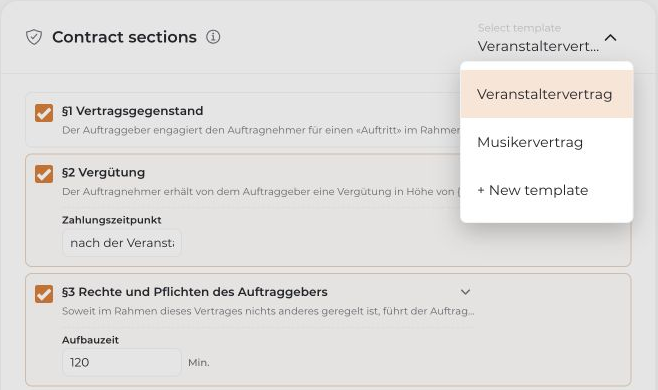Toggle the §2 Vergütung checkbox
Viewport: 658px width, 390px height.
(x=44, y=174)
